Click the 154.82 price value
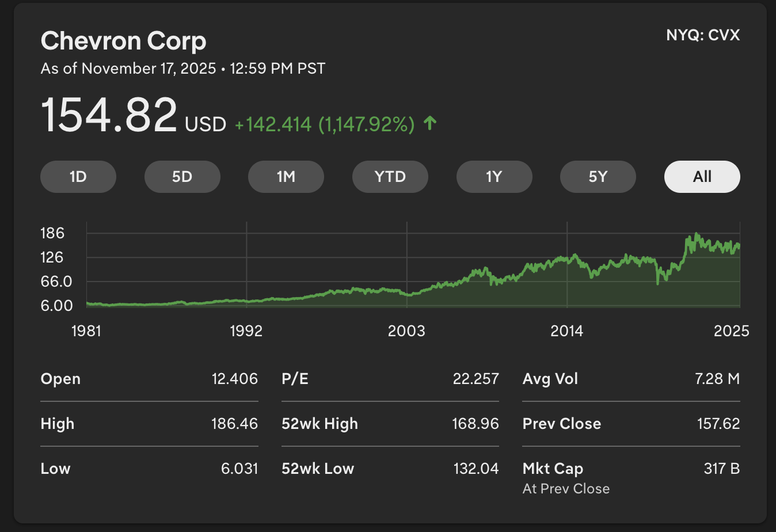The width and height of the screenshot is (776, 532). pos(109,116)
